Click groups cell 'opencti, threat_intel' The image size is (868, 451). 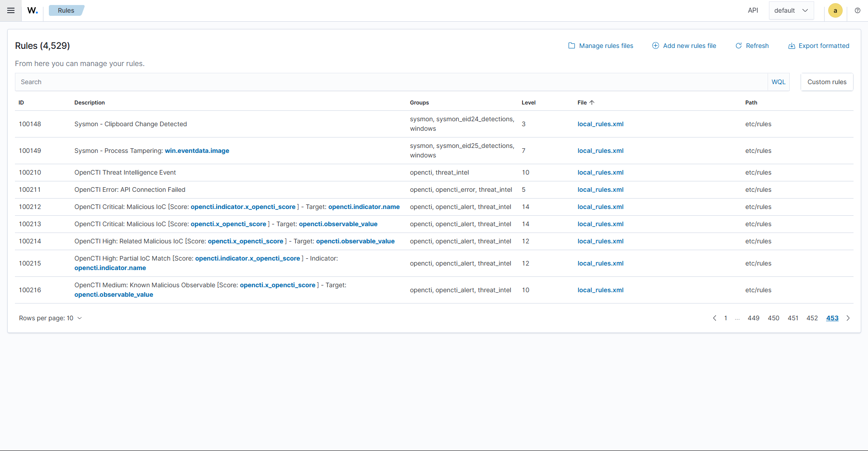coord(439,172)
